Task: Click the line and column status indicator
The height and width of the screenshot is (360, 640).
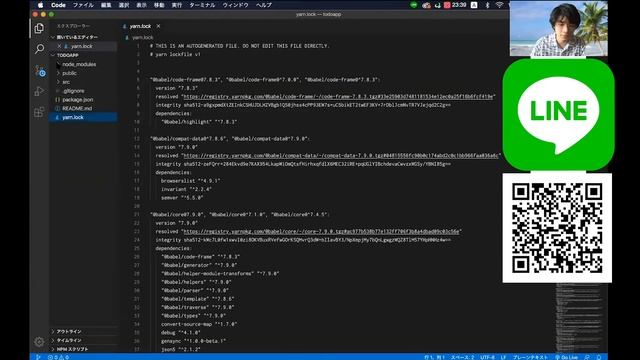Action: click(x=434, y=357)
